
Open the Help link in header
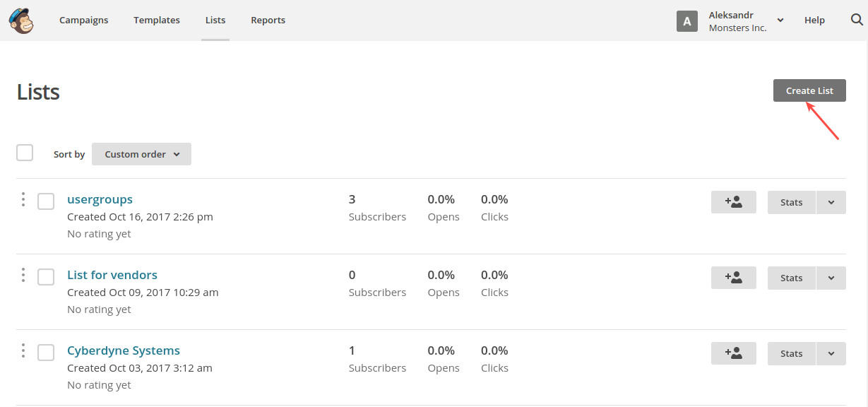tap(814, 20)
